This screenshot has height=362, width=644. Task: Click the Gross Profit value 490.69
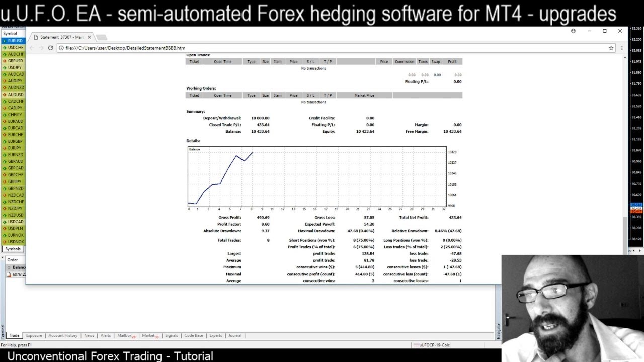263,218
